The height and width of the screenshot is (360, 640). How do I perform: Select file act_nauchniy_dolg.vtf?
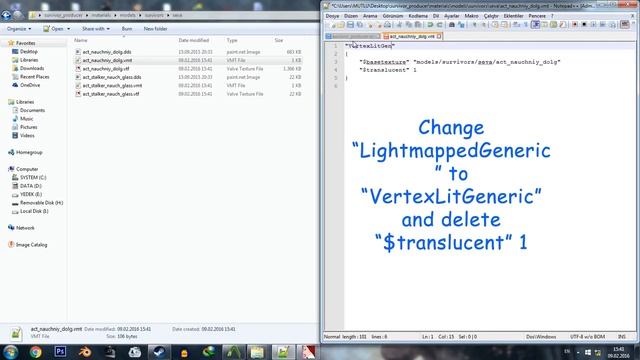click(106, 69)
